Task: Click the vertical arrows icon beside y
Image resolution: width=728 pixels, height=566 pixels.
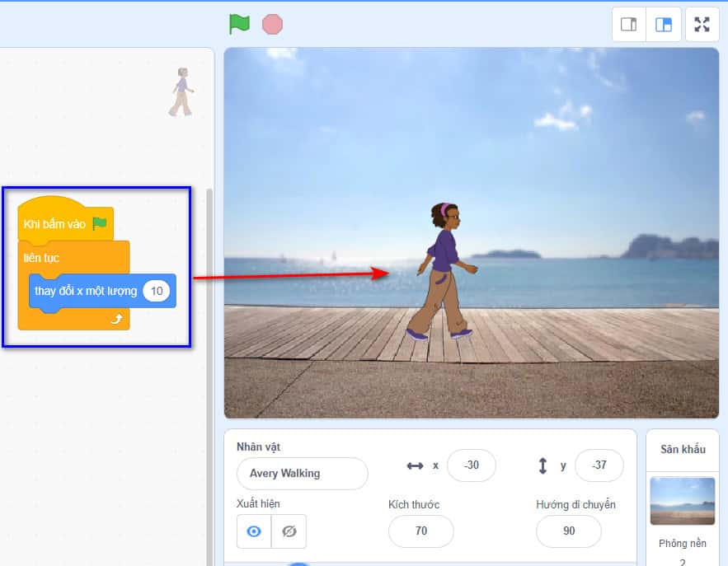Action: click(542, 465)
